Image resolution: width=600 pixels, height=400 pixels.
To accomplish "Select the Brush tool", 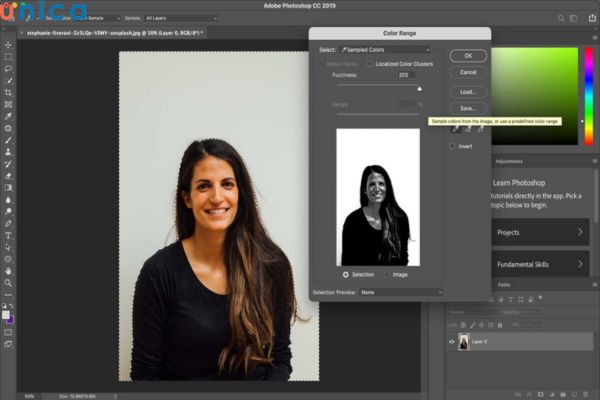I will point(8,140).
